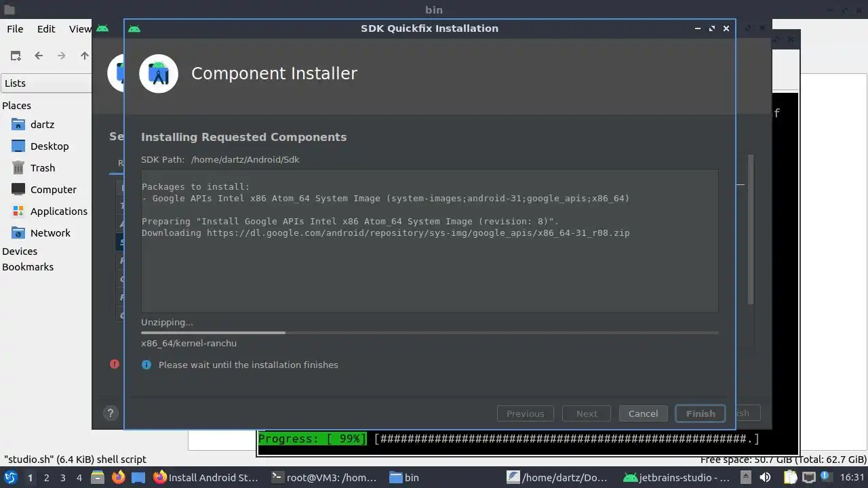Launch the file manager from taskbar quick launch

tap(98, 477)
